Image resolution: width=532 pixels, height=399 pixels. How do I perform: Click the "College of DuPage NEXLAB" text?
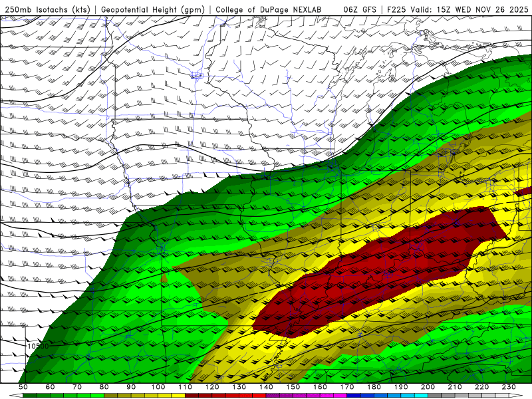(x=269, y=10)
